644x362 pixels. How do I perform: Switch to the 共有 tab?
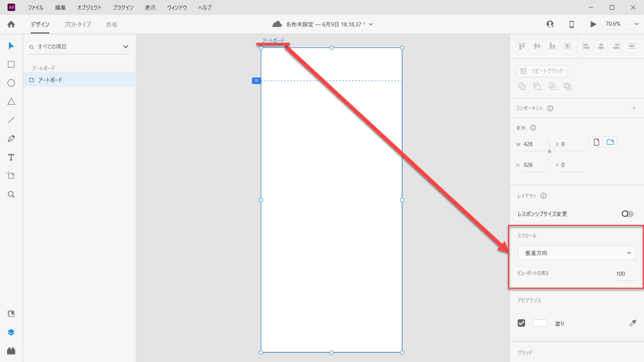coord(111,25)
